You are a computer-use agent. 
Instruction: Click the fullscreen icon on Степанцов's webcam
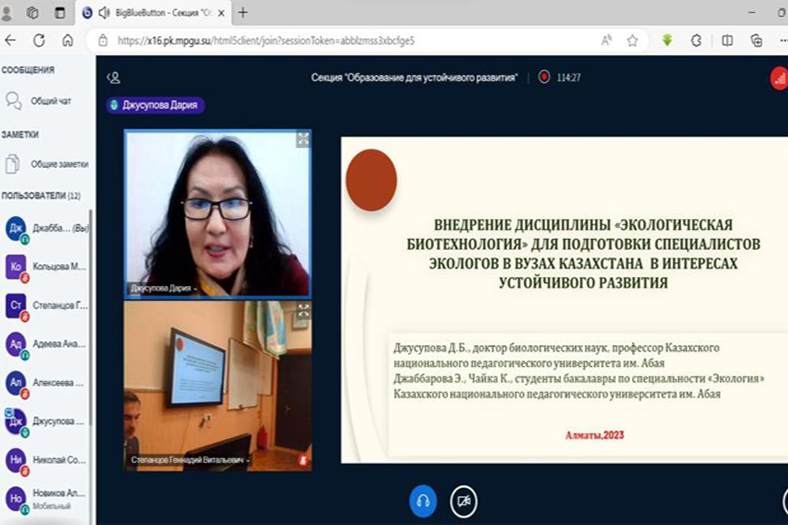tap(302, 310)
